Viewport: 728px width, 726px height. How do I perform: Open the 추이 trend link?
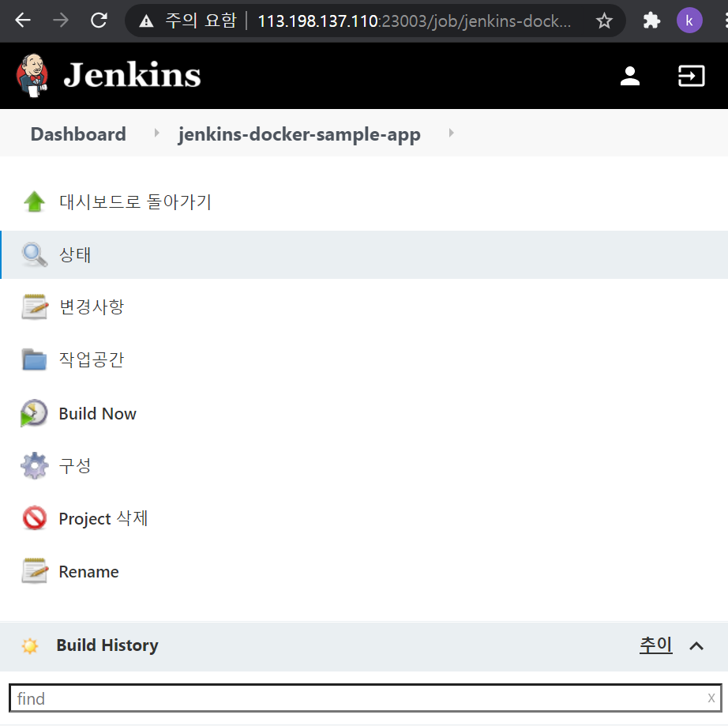(655, 645)
